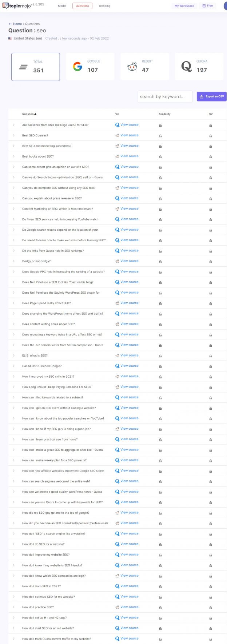Viewport: 227px width, 644px height.
Task: Unlock the Similarity value for 'Best books about SEO?'
Action: point(160,157)
